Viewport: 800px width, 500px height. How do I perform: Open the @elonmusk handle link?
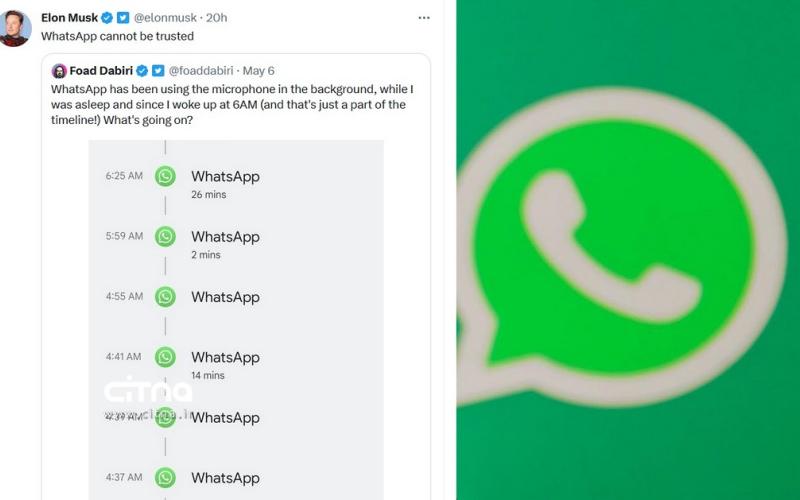click(x=165, y=18)
